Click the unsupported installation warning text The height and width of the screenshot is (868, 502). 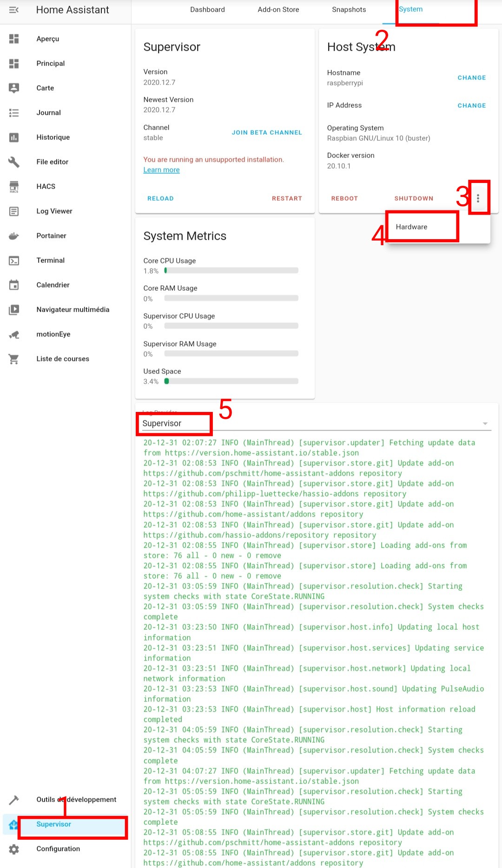[x=214, y=159]
